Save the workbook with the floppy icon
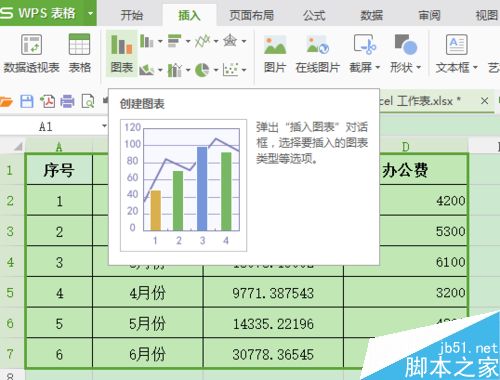The image size is (500, 380). [27, 101]
